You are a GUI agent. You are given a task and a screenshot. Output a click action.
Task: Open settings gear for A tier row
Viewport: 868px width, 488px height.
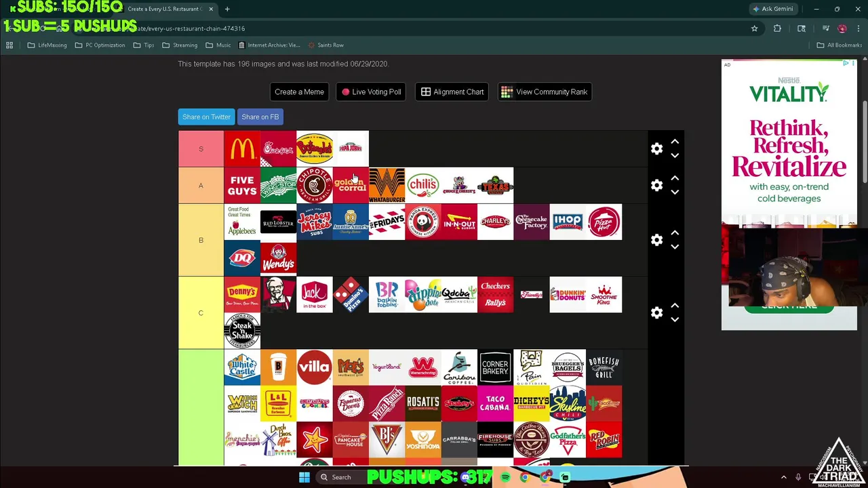[656, 185]
